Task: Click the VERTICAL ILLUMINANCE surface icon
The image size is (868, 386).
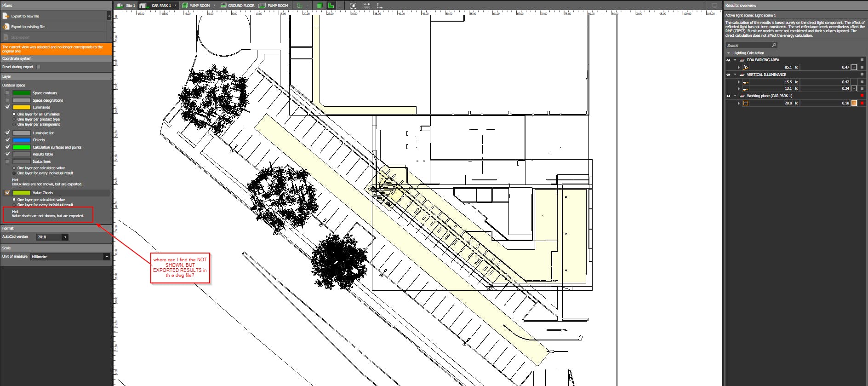Action: tap(742, 75)
